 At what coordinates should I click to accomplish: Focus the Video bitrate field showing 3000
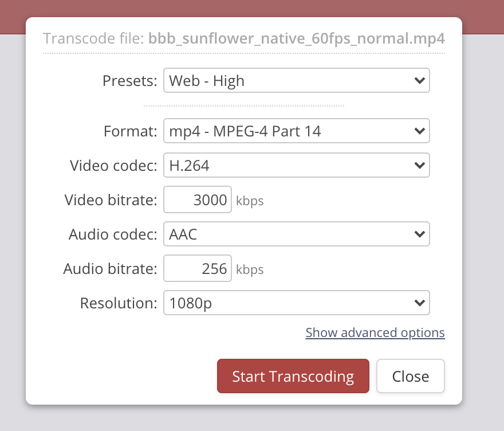point(198,200)
